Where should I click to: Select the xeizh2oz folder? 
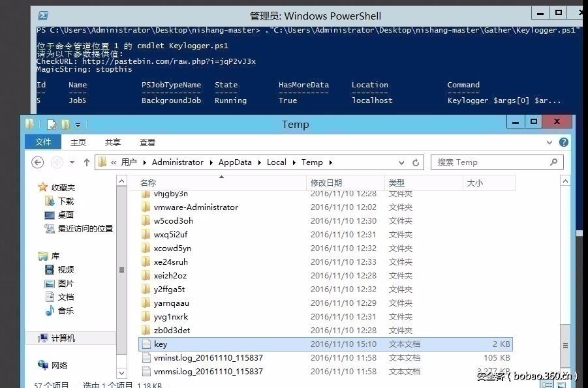pos(170,276)
